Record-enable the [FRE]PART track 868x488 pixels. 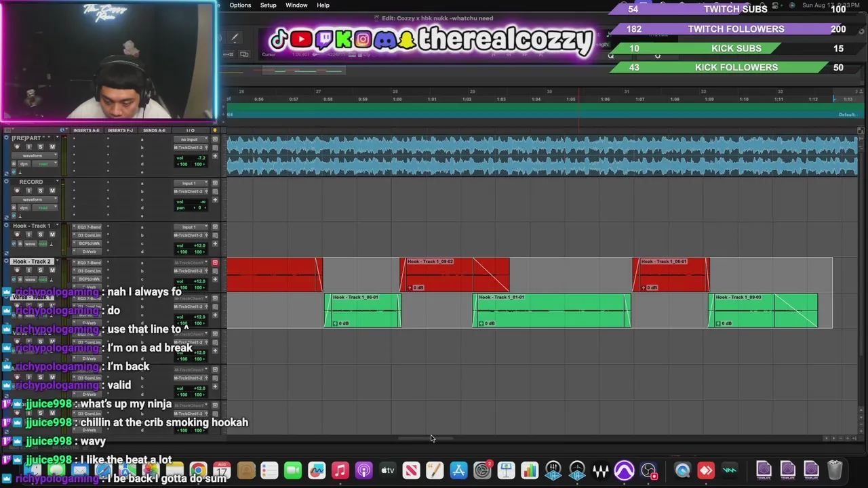click(x=17, y=146)
